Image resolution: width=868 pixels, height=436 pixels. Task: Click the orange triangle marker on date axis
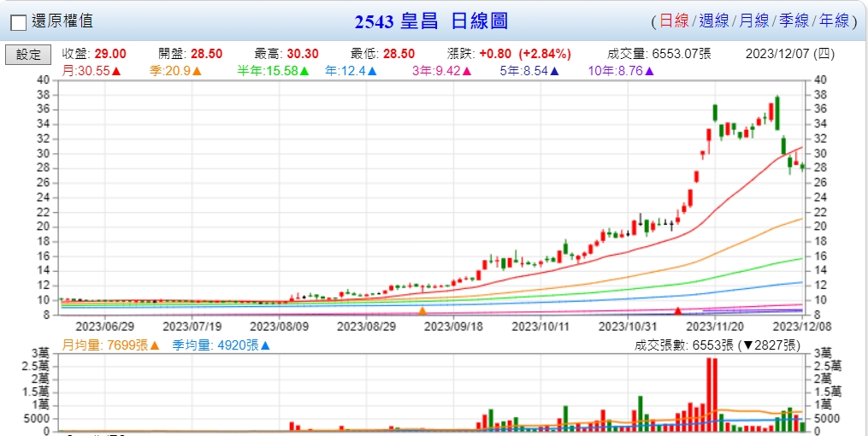pyautogui.click(x=422, y=310)
